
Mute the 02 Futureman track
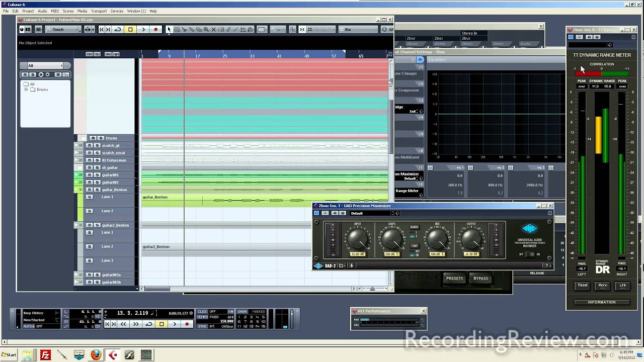coord(89,160)
